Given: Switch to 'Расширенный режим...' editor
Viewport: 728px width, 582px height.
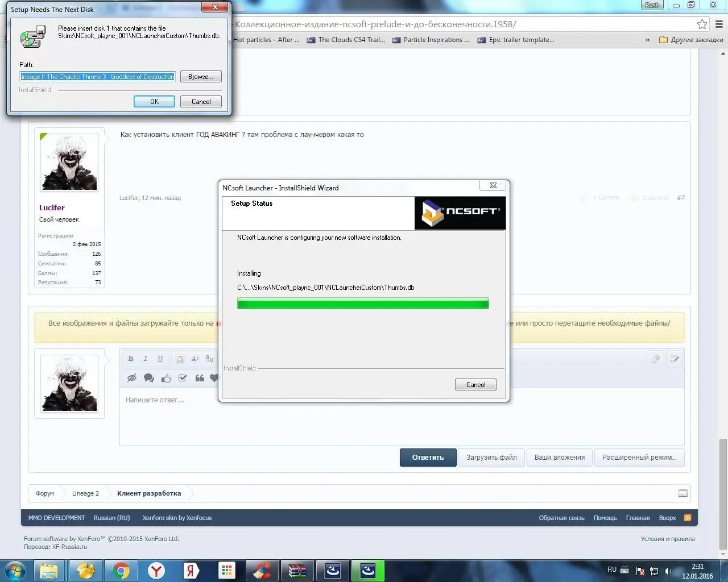Looking at the screenshot, I should pyautogui.click(x=639, y=458).
